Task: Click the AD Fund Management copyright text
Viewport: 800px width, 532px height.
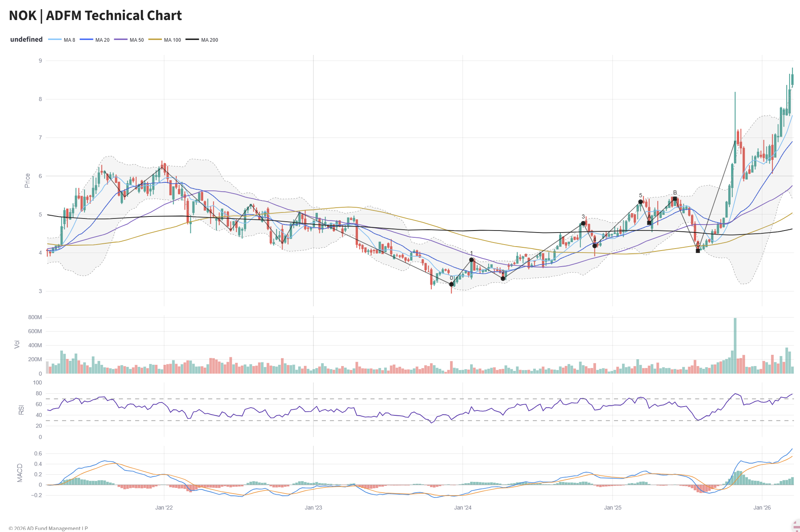Action: [48, 528]
